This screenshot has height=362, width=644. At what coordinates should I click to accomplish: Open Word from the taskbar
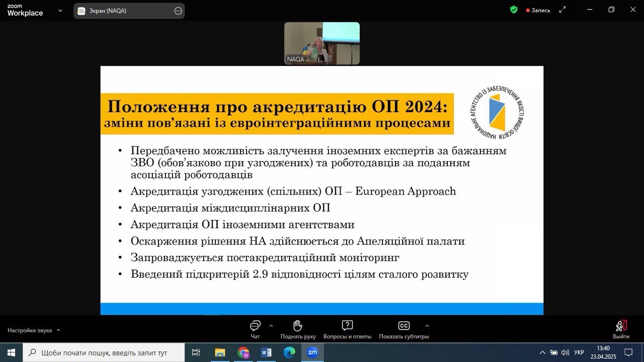[266, 352]
